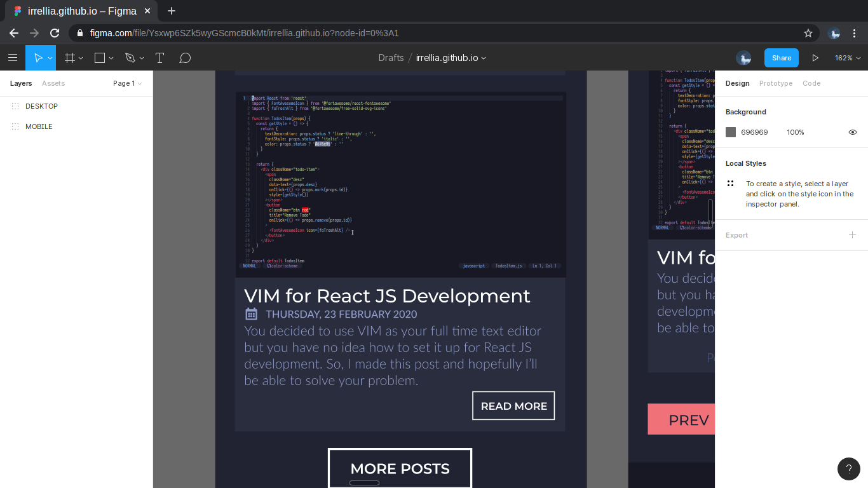Select the Text tool
868x488 pixels.
pyautogui.click(x=160, y=58)
